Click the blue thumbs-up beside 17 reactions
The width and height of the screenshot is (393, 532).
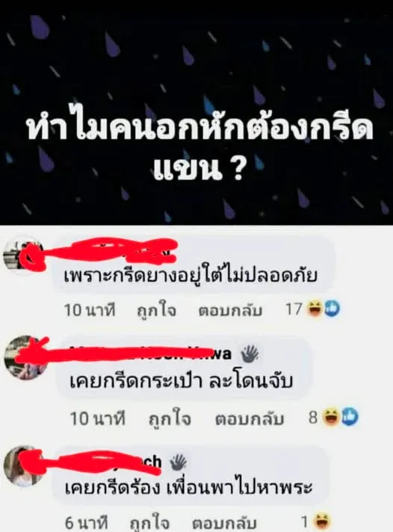click(x=332, y=309)
